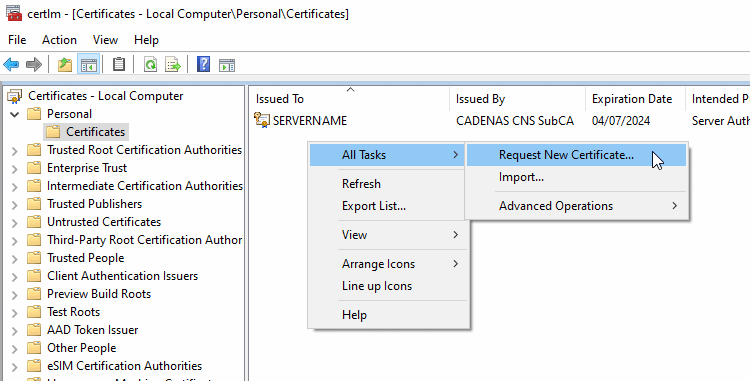Click the Back arrow toolbar icon

(x=11, y=65)
